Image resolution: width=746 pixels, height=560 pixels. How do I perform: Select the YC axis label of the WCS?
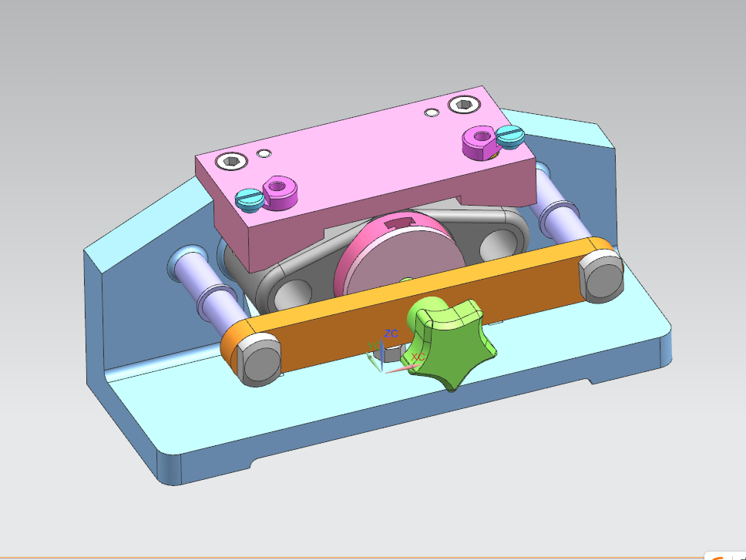point(374,346)
